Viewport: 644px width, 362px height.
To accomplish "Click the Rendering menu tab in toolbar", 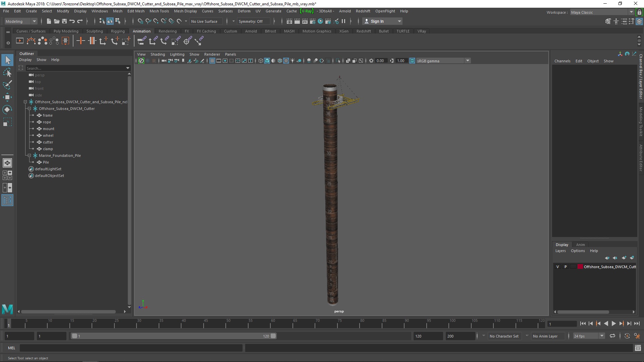I will 168,31.
